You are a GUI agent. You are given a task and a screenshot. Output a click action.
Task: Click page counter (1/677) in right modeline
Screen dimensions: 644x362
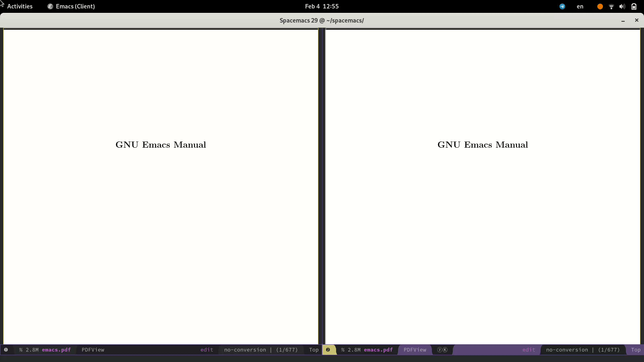pyautogui.click(x=609, y=350)
